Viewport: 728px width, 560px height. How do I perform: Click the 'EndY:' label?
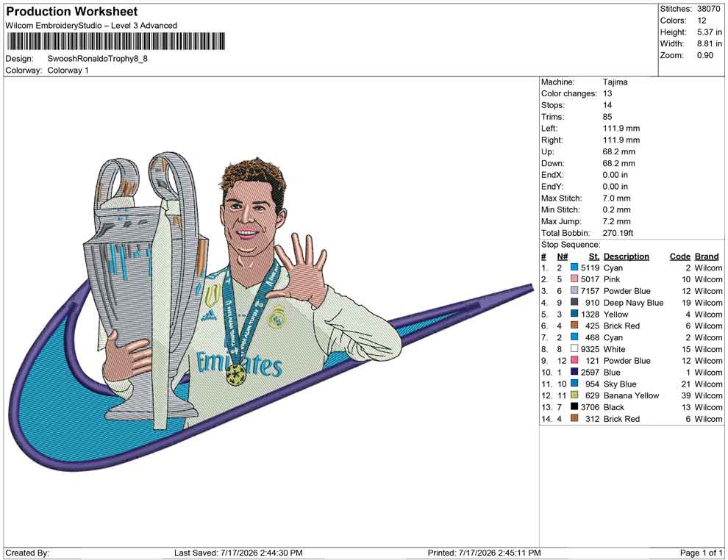click(x=552, y=186)
